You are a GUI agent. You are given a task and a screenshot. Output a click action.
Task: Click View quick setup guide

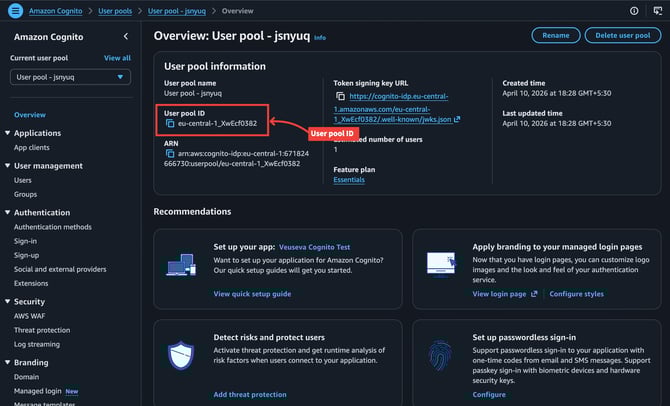pyautogui.click(x=252, y=294)
